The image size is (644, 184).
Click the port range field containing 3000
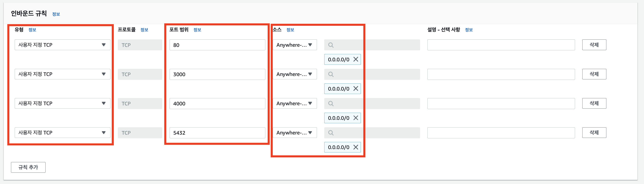coord(217,74)
